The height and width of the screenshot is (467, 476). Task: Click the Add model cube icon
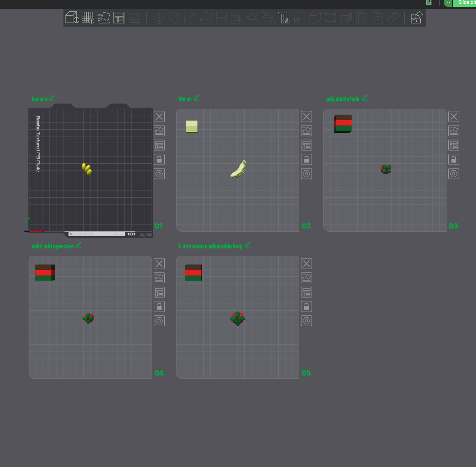[x=72, y=17]
